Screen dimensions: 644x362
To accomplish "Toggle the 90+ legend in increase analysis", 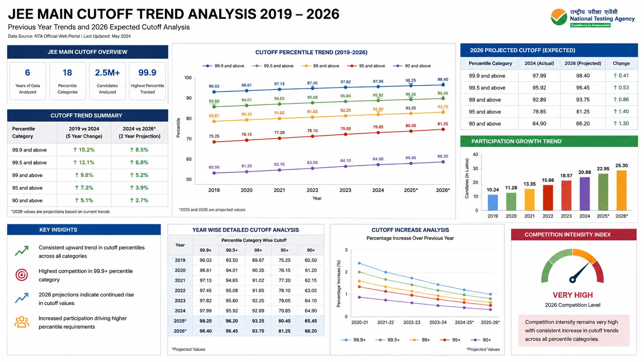I will point(480,340).
